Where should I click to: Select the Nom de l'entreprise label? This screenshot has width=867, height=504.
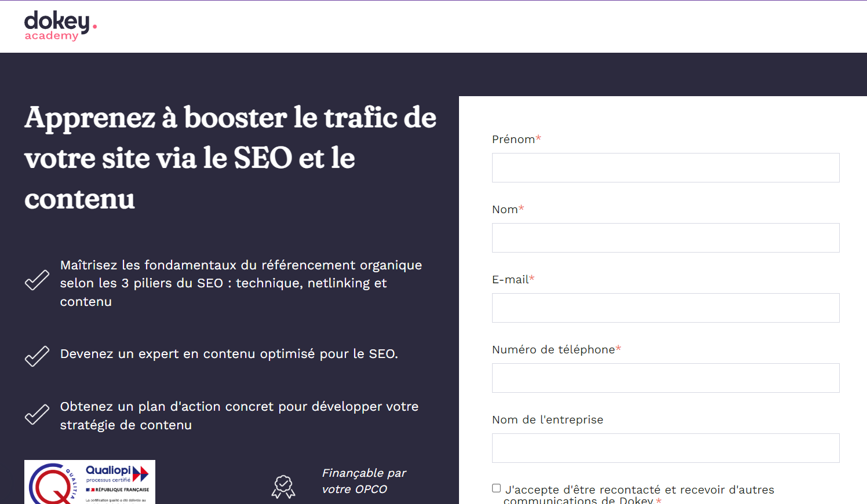(x=548, y=419)
